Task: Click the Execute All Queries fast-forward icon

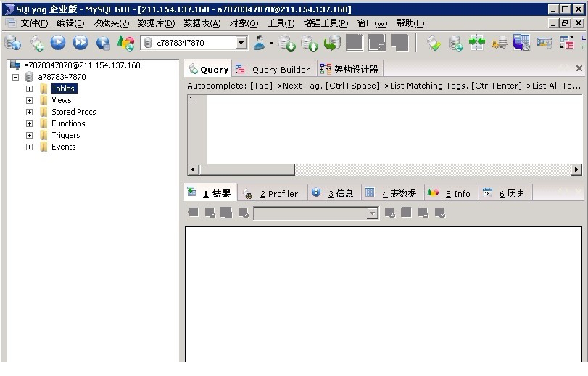Action: pyautogui.click(x=80, y=43)
